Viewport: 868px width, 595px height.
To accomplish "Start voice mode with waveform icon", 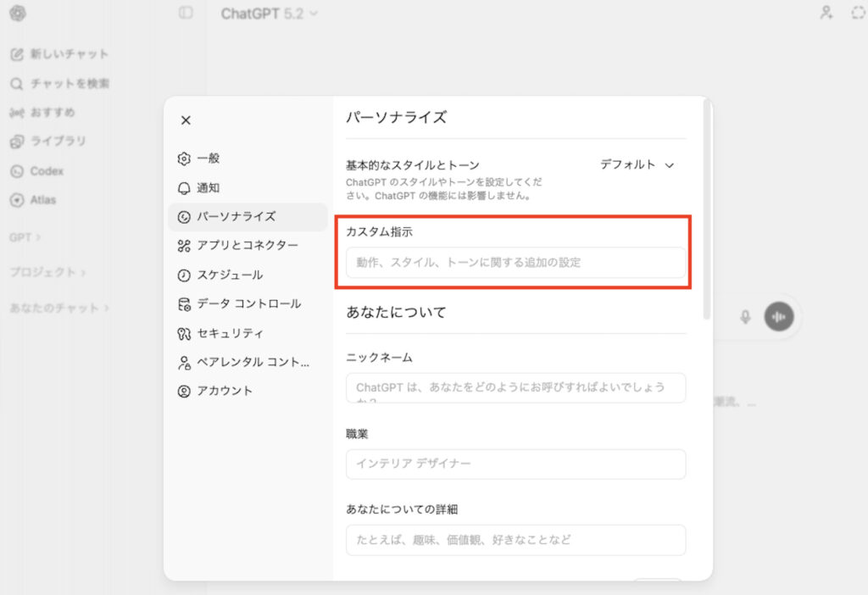I will click(x=779, y=316).
